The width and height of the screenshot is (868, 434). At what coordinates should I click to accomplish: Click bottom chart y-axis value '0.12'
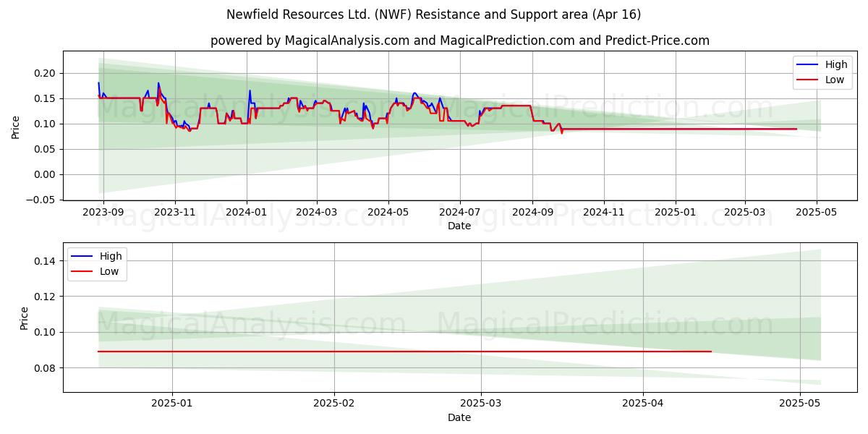point(45,297)
